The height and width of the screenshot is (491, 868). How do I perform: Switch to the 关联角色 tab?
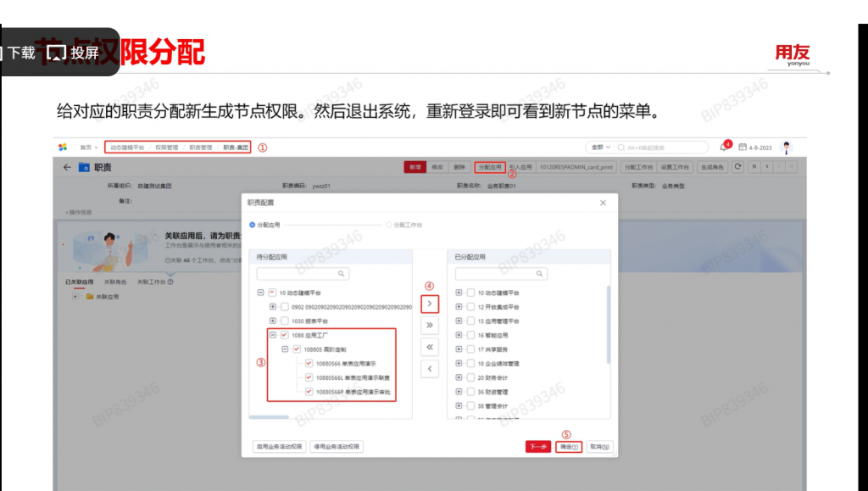[x=115, y=282]
